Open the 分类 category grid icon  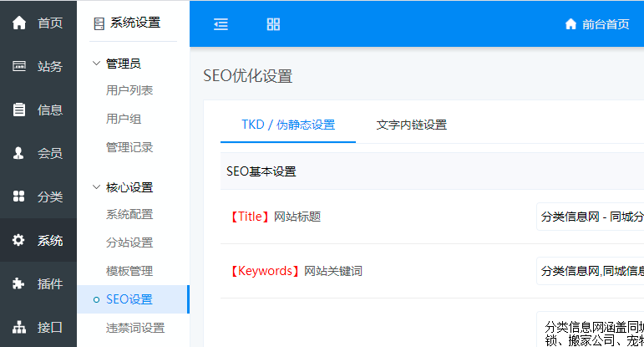tap(18, 196)
